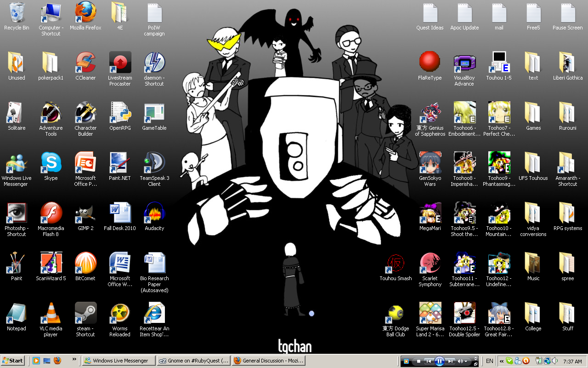Click the Start button

[x=13, y=361]
